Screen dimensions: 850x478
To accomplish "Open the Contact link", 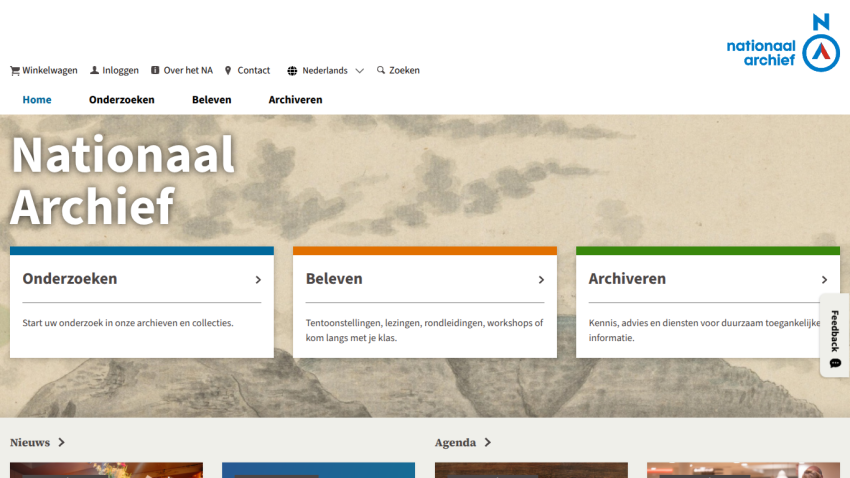I will coord(254,70).
